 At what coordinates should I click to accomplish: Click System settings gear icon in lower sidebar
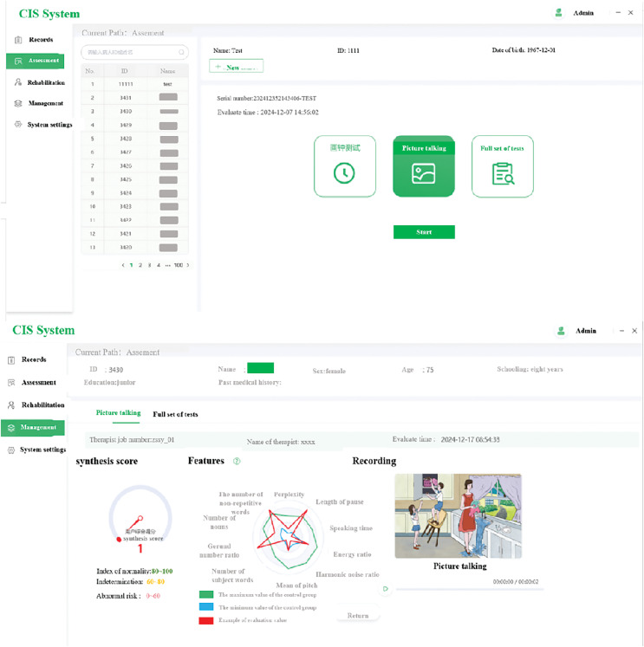pos(11,450)
